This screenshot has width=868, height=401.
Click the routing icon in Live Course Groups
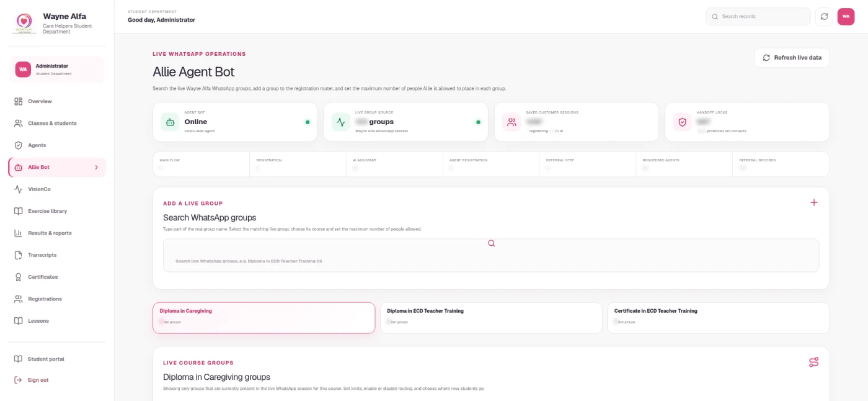814,362
